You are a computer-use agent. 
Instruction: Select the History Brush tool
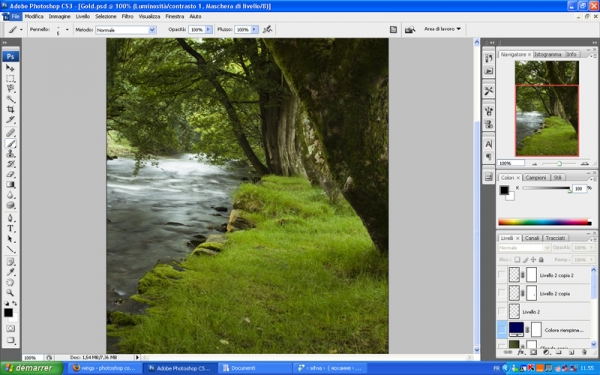(x=10, y=164)
